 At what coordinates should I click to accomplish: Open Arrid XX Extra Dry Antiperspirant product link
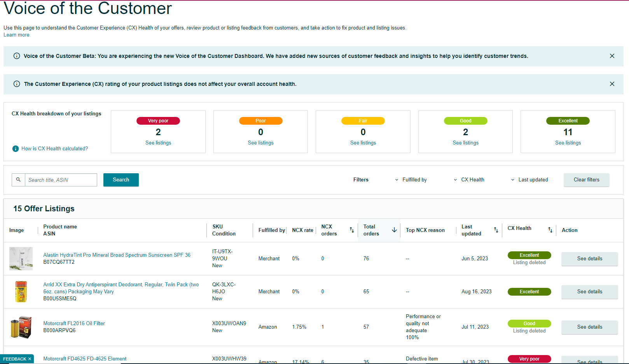(121, 288)
